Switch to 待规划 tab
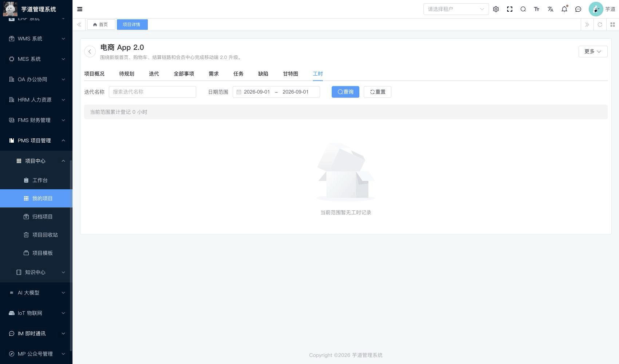Image resolution: width=619 pixels, height=364 pixels. [x=127, y=74]
